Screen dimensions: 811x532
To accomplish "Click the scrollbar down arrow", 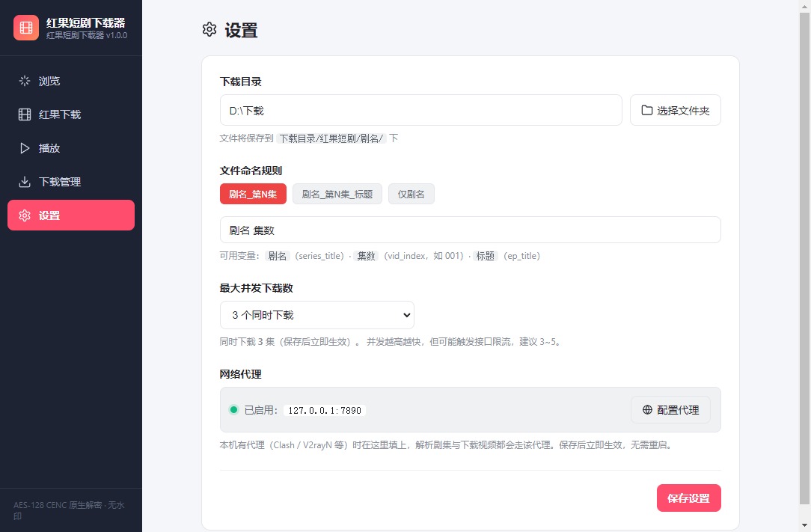I will [x=804, y=526].
